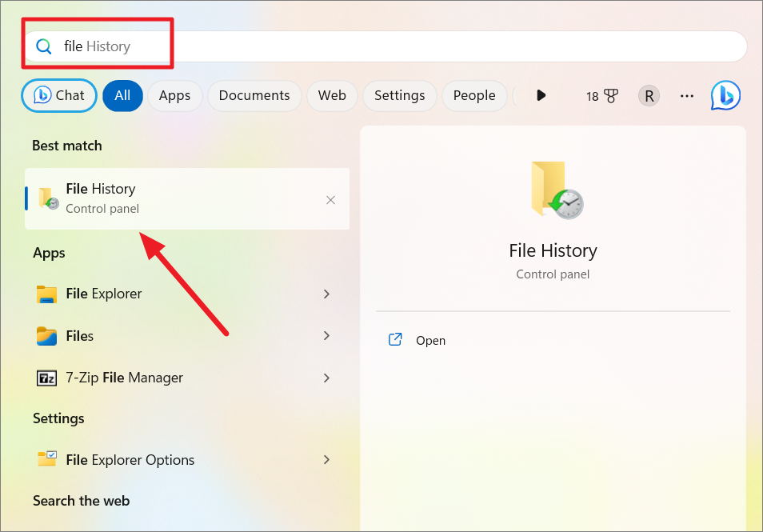Click the Open external-link icon

pos(395,339)
